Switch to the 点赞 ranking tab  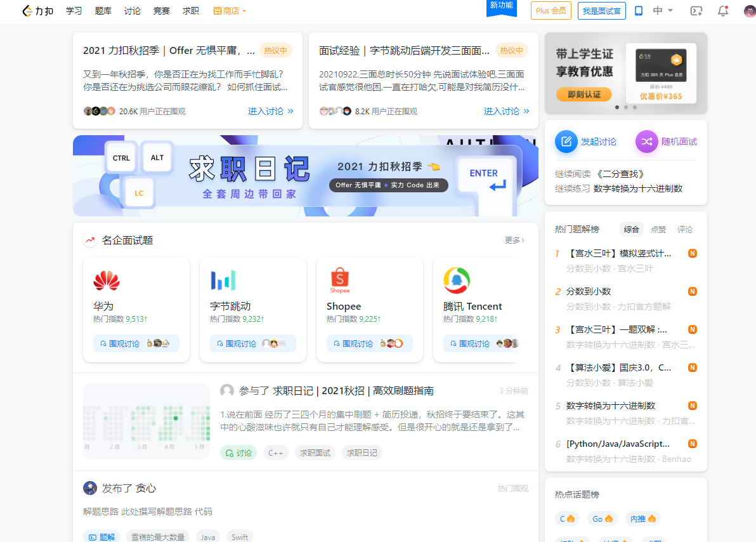pyautogui.click(x=658, y=229)
